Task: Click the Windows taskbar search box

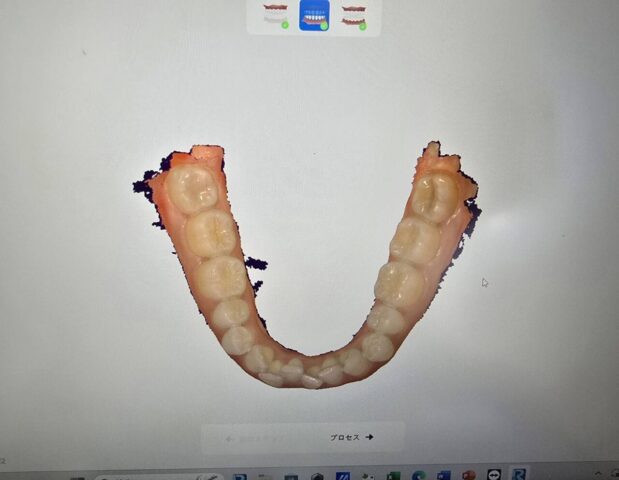Action: coord(160,477)
